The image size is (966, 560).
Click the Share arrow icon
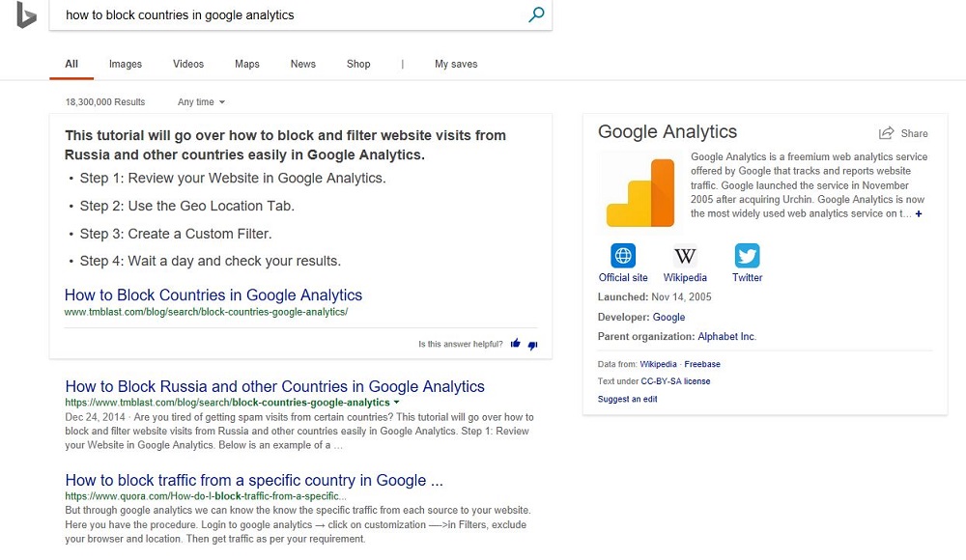click(886, 133)
